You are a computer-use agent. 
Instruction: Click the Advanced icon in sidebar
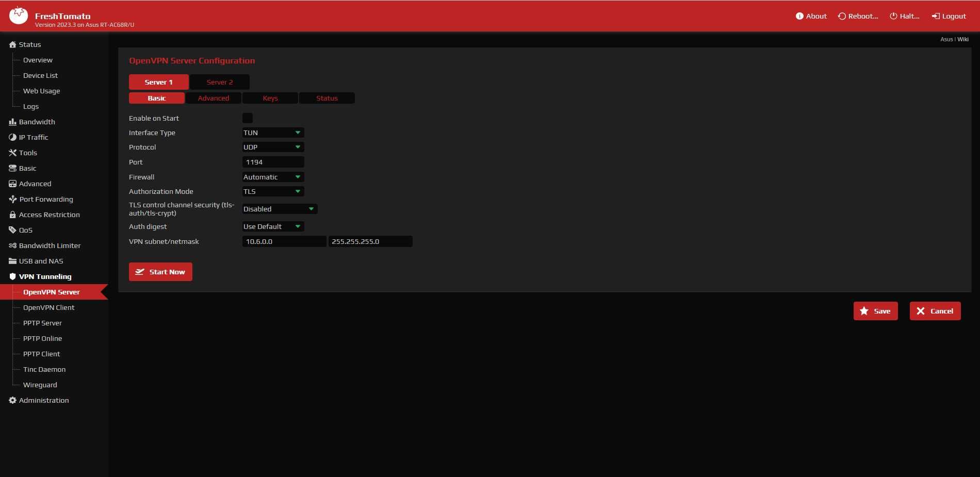click(12, 184)
